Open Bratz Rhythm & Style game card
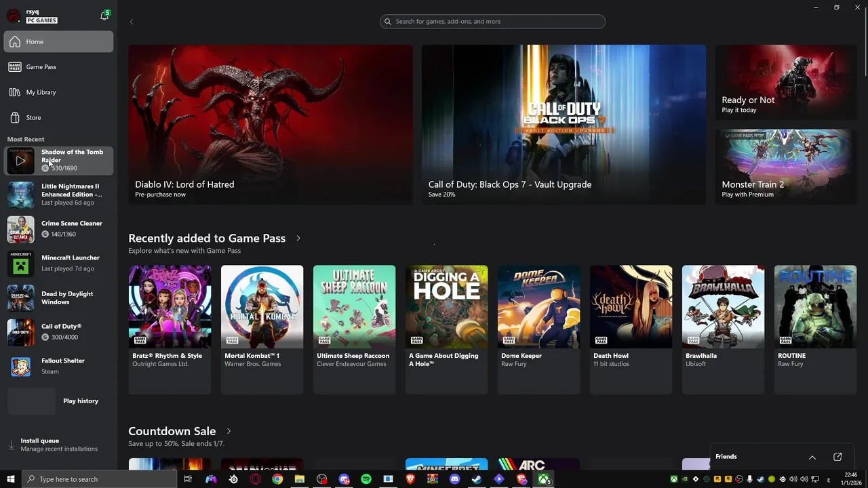Screen dimensions: 868x488 (x=170, y=329)
